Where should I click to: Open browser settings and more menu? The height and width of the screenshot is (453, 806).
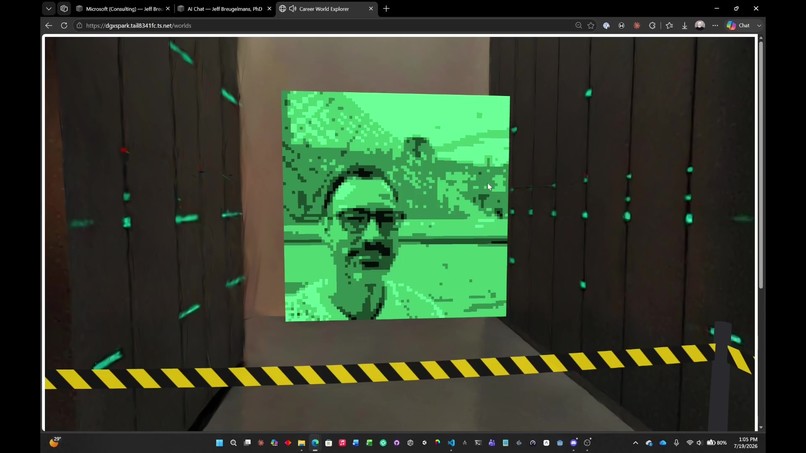[x=715, y=25]
